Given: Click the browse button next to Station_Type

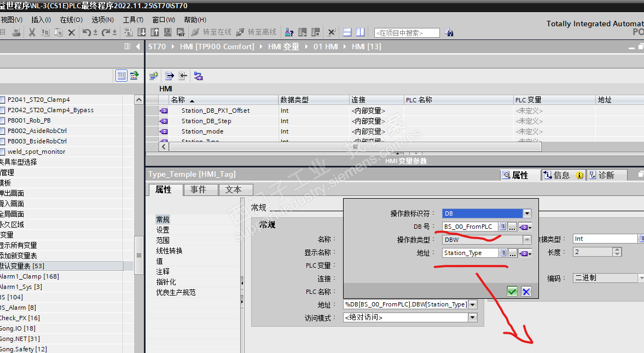Looking at the screenshot, I should coord(512,253).
